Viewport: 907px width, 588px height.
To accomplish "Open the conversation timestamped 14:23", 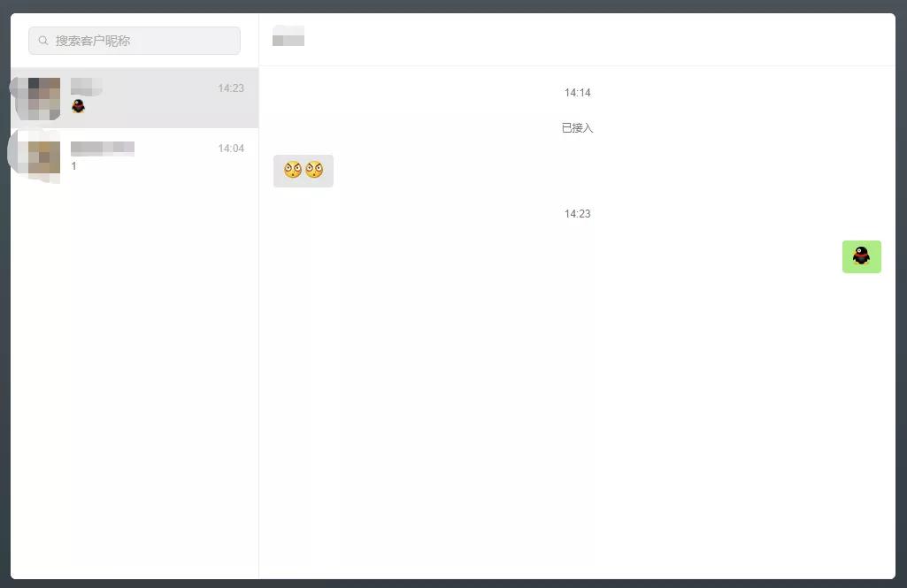I will click(x=135, y=98).
